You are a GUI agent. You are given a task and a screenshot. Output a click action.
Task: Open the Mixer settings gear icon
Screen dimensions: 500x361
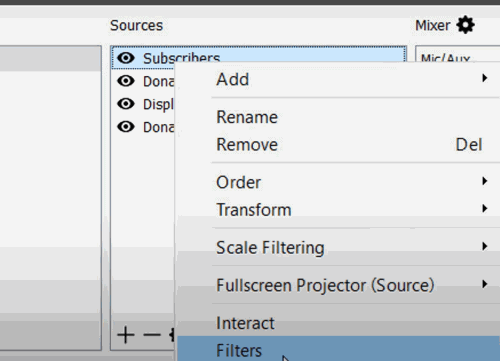tap(465, 25)
